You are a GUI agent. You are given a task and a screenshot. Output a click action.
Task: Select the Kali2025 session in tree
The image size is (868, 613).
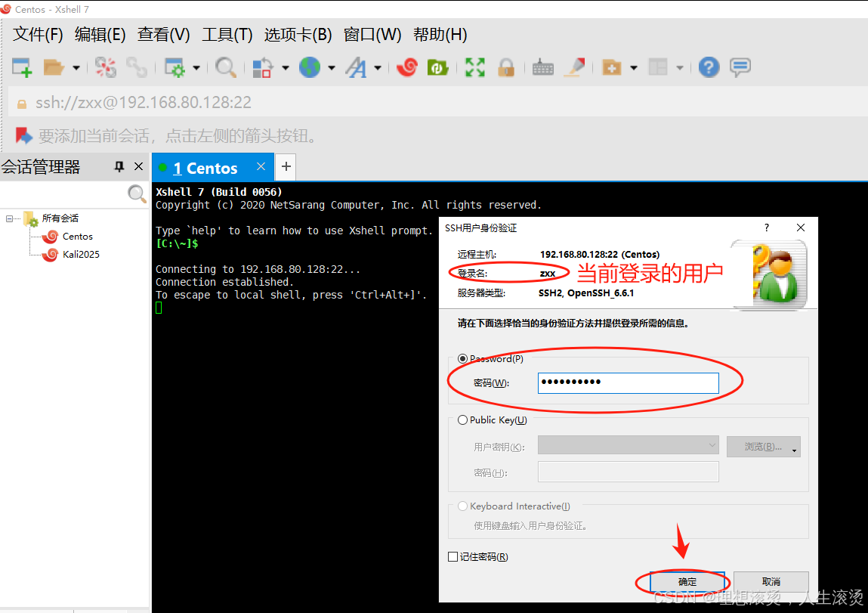coord(81,255)
